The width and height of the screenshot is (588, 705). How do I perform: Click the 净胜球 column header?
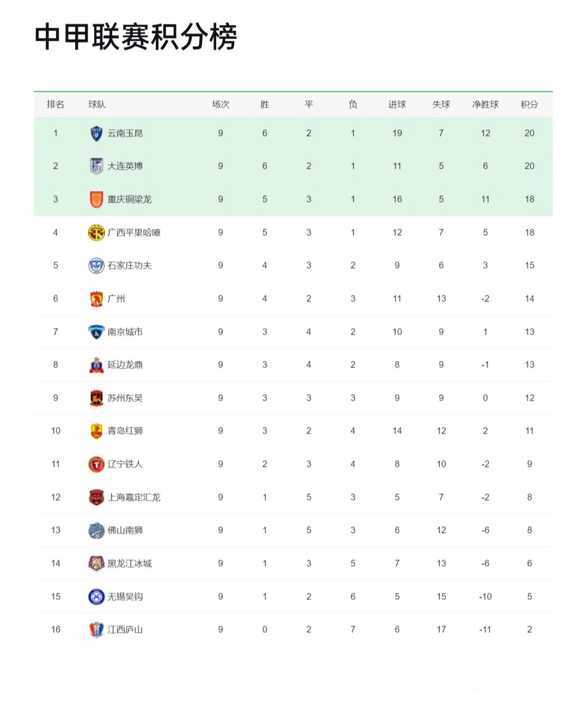[x=485, y=105]
